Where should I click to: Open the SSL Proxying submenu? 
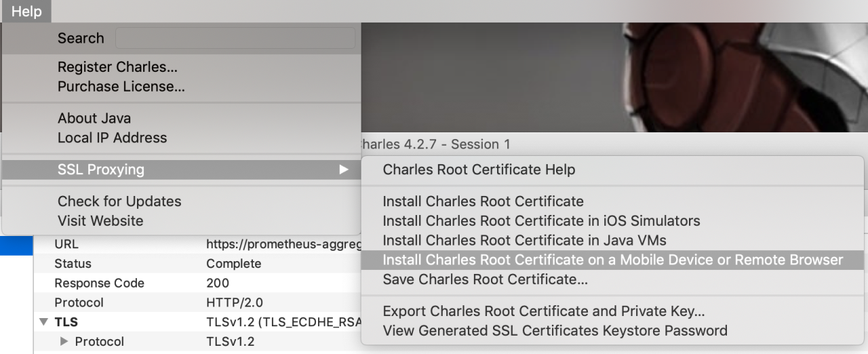181,170
